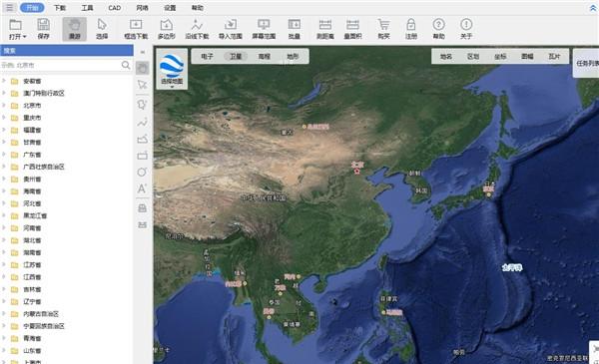Viewport: 599px width, 364px height.
Task: Open the 设置 menu tab
Action: [170, 8]
